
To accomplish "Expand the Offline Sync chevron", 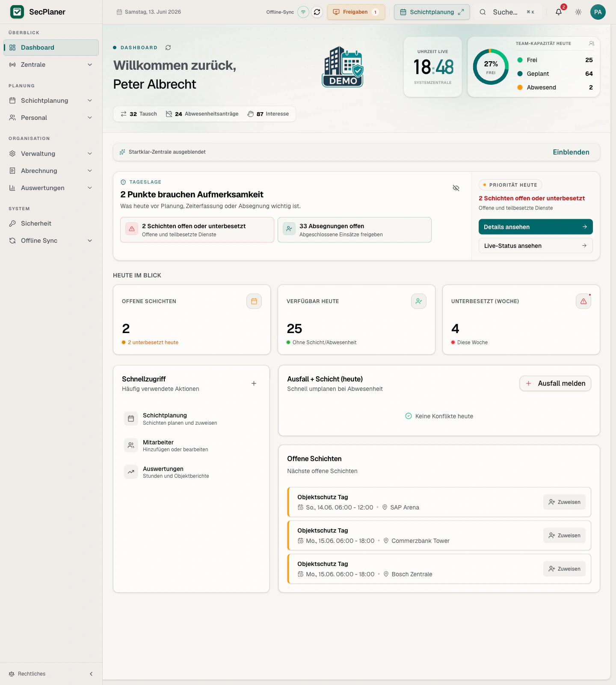I will (x=90, y=241).
